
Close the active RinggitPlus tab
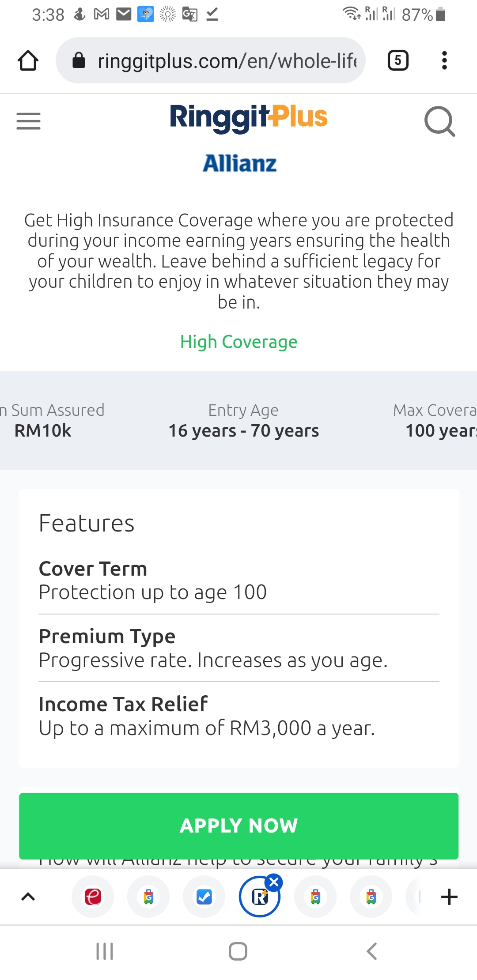(x=274, y=882)
